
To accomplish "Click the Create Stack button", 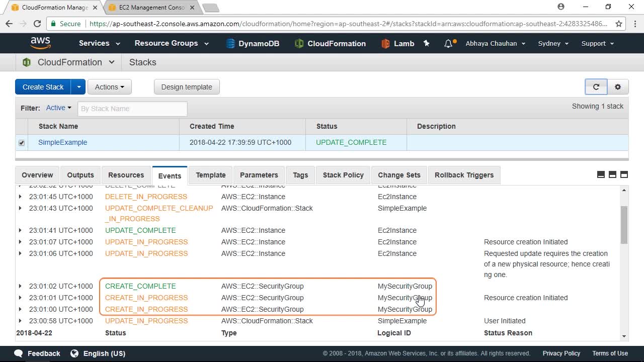I will pos(43,86).
